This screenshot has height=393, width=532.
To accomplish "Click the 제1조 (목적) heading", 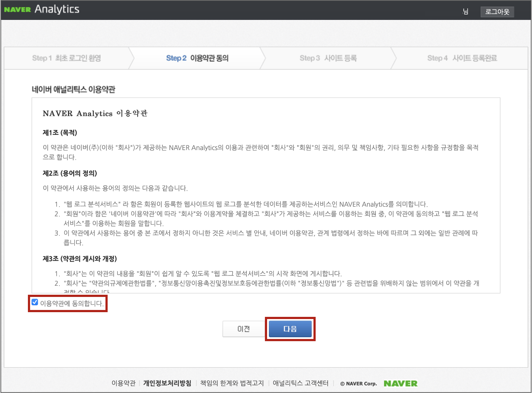I will point(60,133).
